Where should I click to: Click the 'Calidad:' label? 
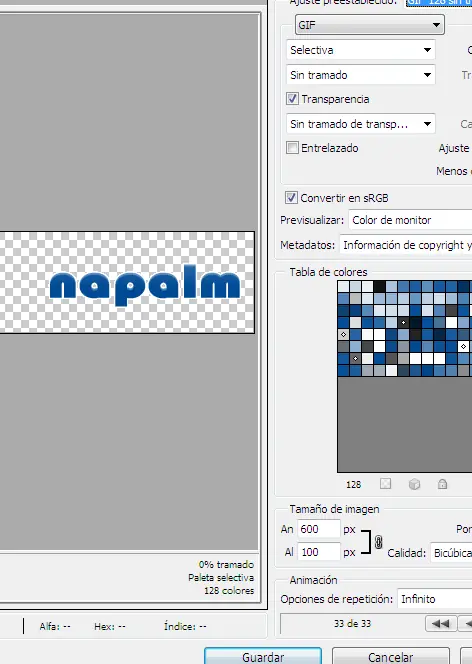[x=406, y=553]
